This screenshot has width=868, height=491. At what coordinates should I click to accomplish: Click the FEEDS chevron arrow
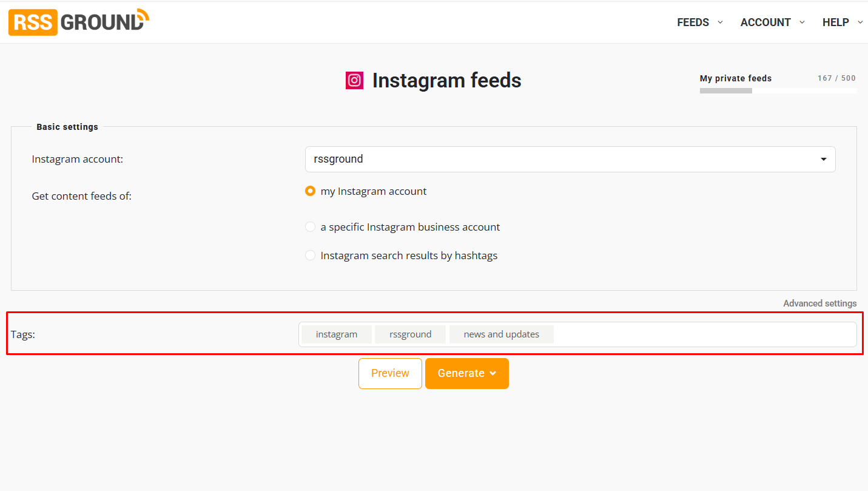point(720,22)
